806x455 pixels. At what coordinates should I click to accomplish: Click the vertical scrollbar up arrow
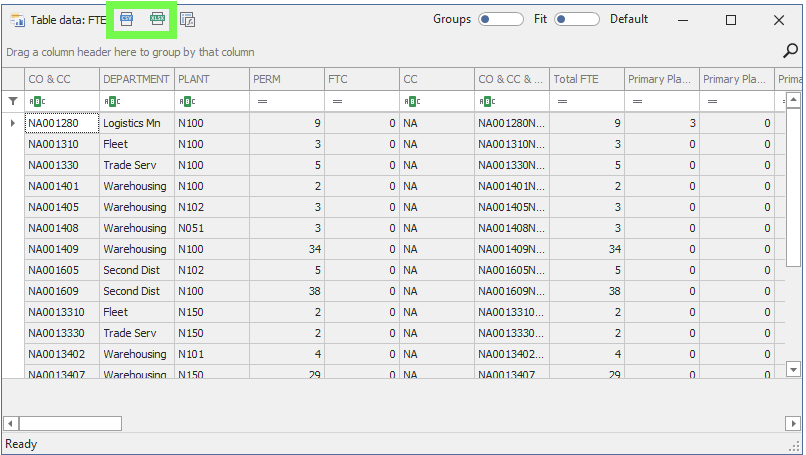(793, 100)
